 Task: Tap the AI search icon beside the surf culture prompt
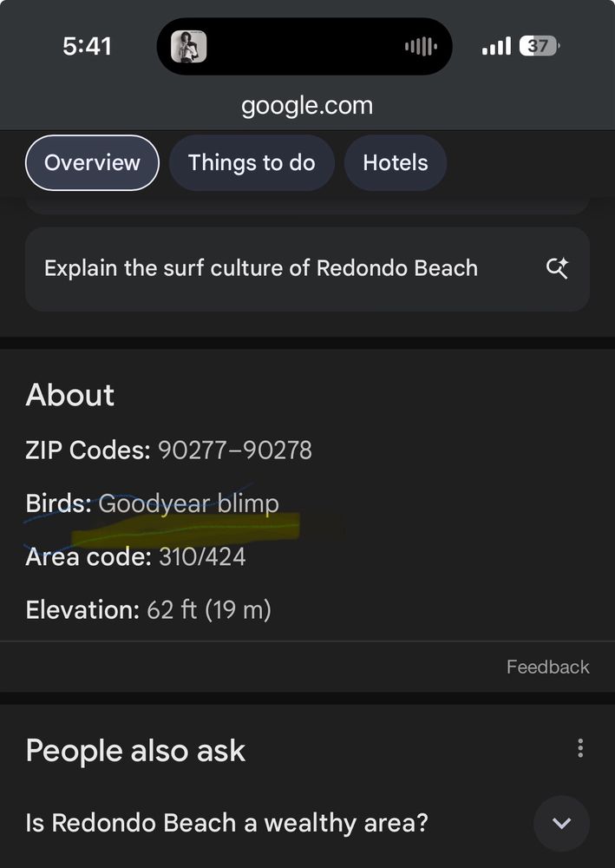(x=557, y=269)
